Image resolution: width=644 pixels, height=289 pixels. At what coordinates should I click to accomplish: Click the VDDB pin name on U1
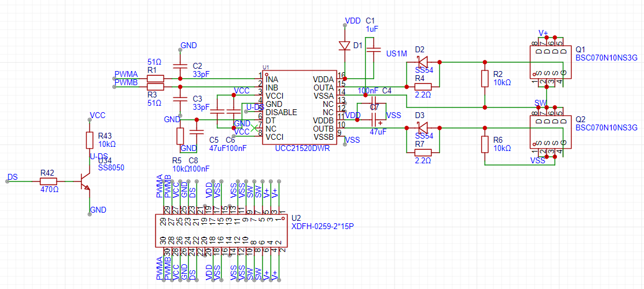324,120
